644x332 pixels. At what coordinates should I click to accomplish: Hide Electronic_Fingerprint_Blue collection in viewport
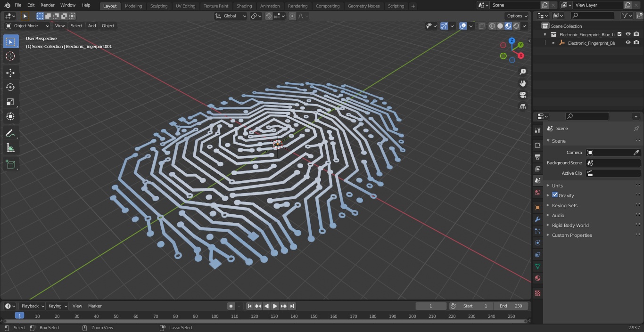628,34
